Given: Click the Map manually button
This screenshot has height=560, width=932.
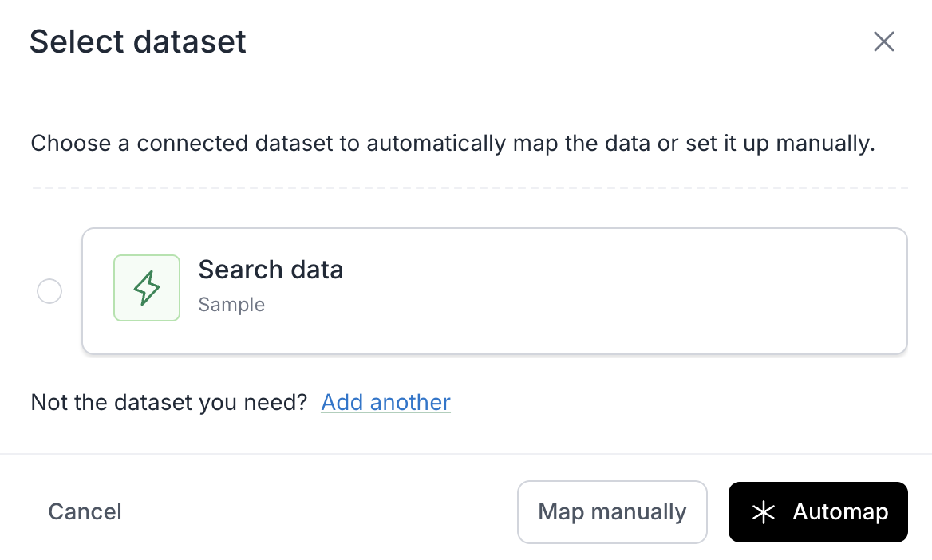Looking at the screenshot, I should [612, 512].
